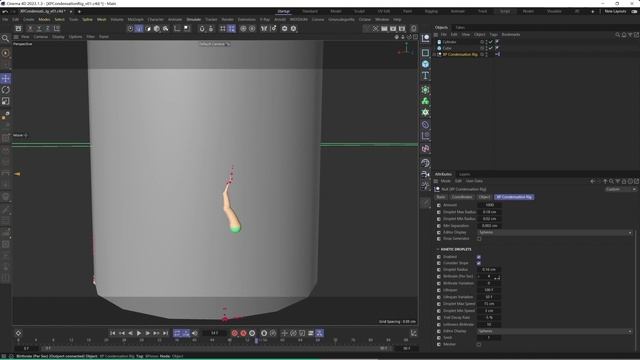Viewport: 640px width, 360px height.
Task: Click the Sculpt layout button
Action: click(360, 11)
